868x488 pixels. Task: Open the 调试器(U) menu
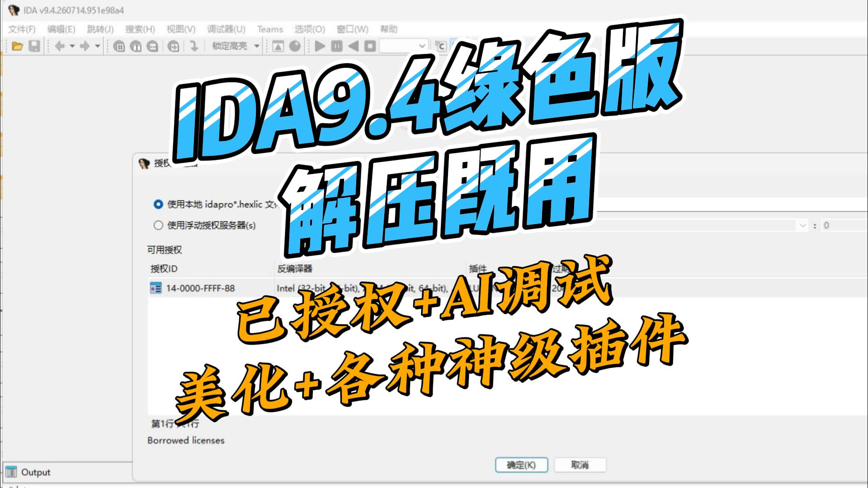click(226, 29)
